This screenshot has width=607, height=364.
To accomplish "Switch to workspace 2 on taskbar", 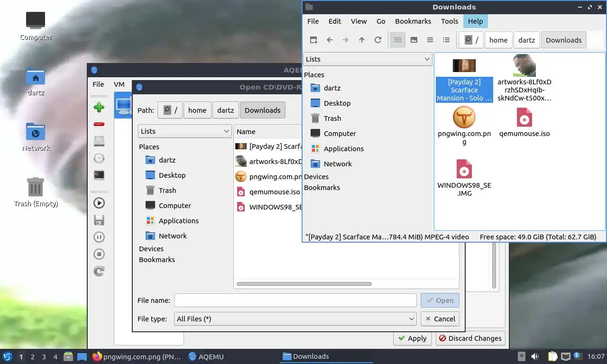I will [x=33, y=357].
